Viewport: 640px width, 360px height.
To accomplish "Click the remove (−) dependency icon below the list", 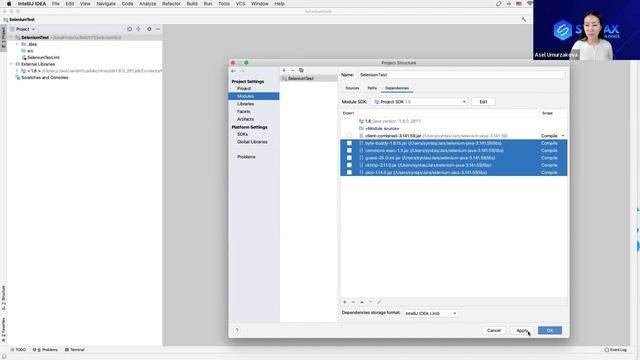I will [x=353, y=302].
